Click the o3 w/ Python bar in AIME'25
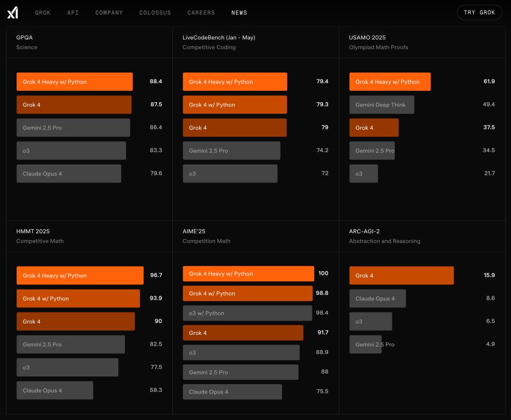 (247, 313)
